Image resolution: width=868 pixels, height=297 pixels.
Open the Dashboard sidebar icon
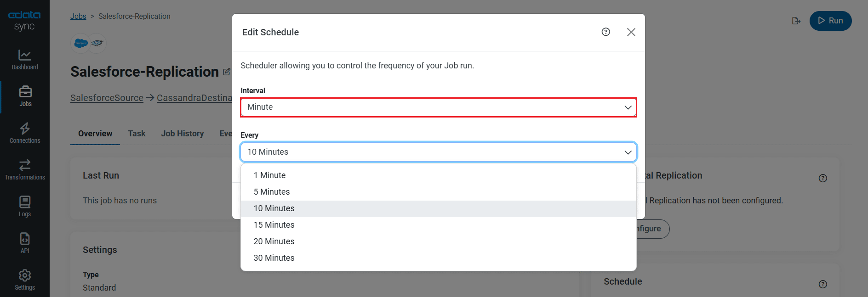point(25,60)
